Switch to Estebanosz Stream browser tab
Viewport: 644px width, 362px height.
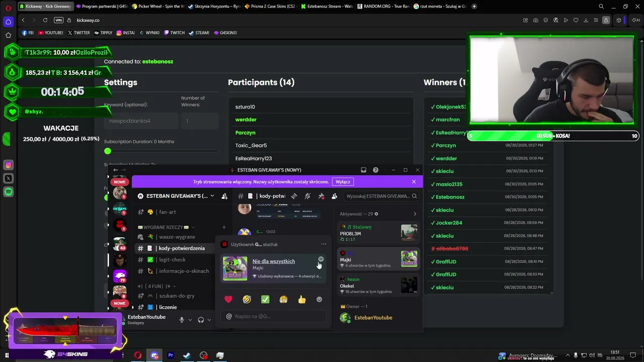point(327,7)
